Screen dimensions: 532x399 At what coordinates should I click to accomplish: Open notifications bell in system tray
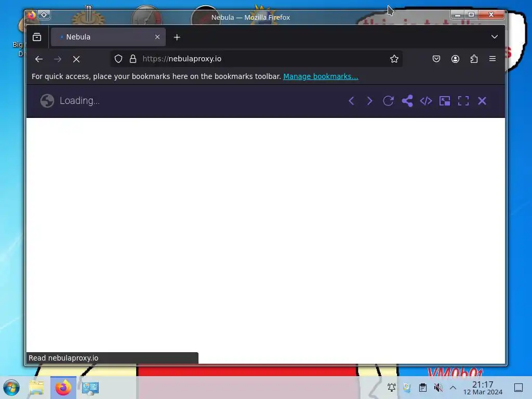click(x=392, y=387)
